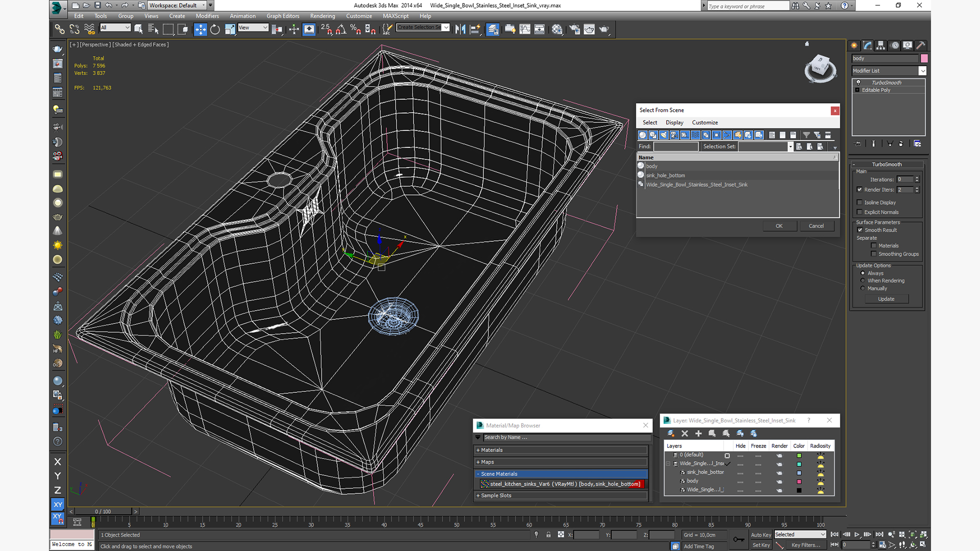Toggle TurboSmooth modifier lightbulb visibility
Image resolution: width=980 pixels, height=551 pixels.
click(x=858, y=82)
